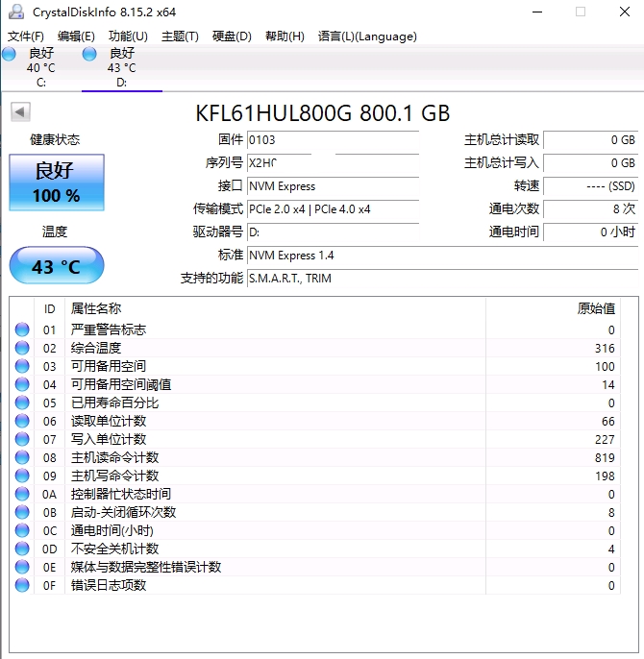Screen dimensions: 644x659
Task: Select the 不安全关机计数 attribute name
Action: pyautogui.click(x=114, y=549)
